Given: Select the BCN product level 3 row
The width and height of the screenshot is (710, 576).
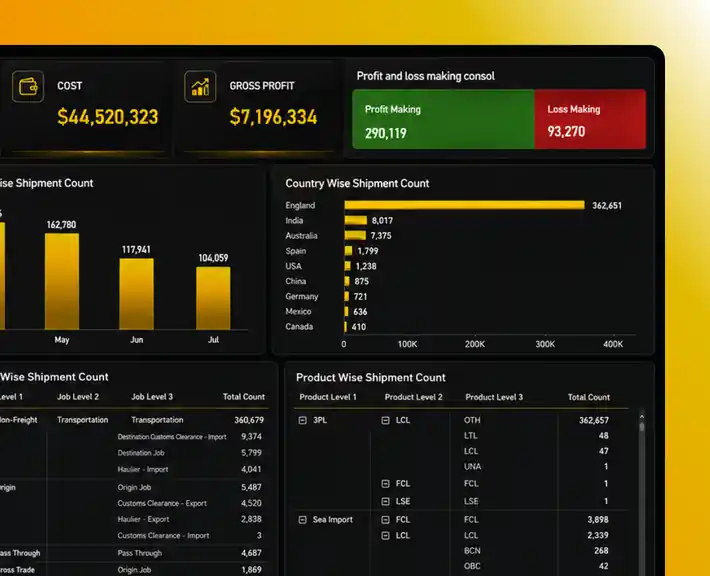Looking at the screenshot, I should [472, 551].
